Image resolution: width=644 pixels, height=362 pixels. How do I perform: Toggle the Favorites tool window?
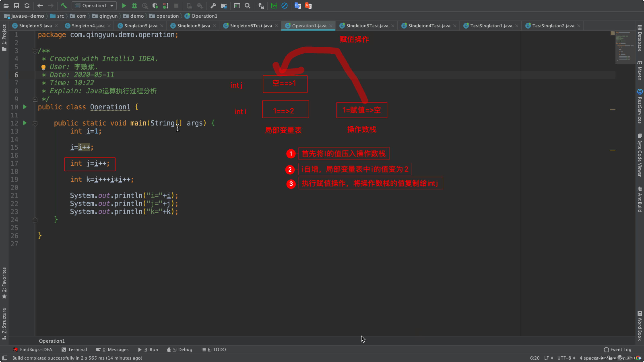coord(4,283)
